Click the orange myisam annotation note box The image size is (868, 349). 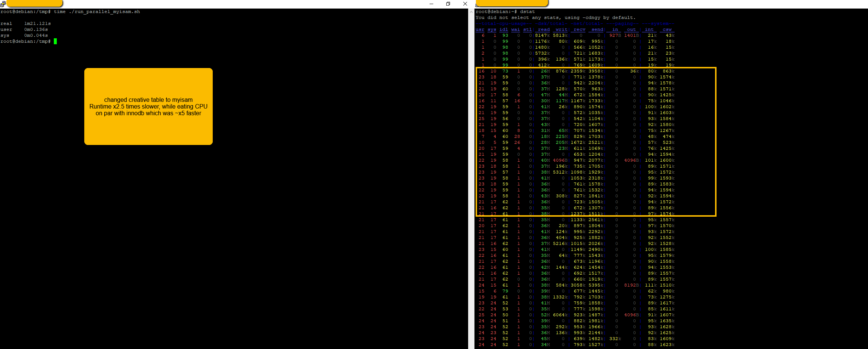pyautogui.click(x=148, y=106)
